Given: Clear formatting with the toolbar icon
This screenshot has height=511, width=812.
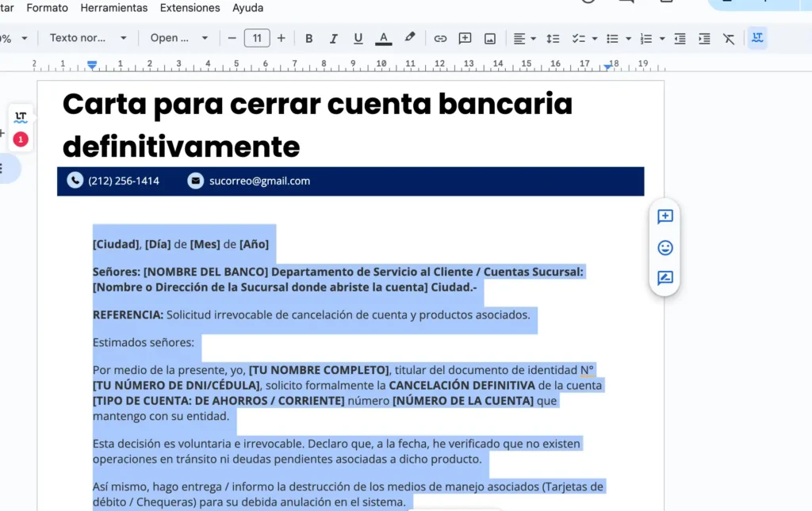Looking at the screenshot, I should point(729,37).
